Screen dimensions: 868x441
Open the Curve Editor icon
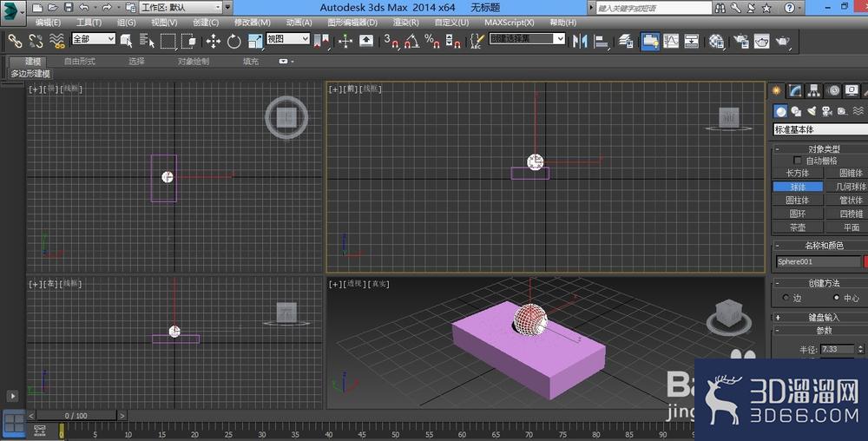coord(671,41)
